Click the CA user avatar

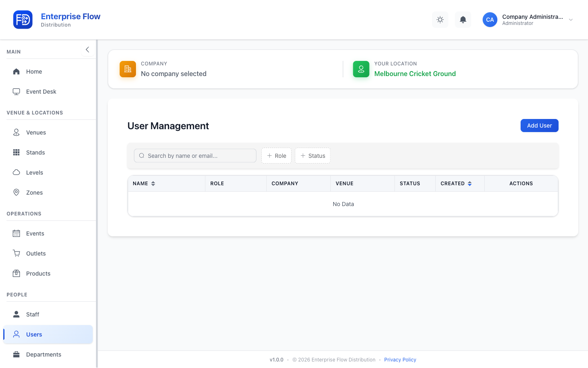(490, 20)
